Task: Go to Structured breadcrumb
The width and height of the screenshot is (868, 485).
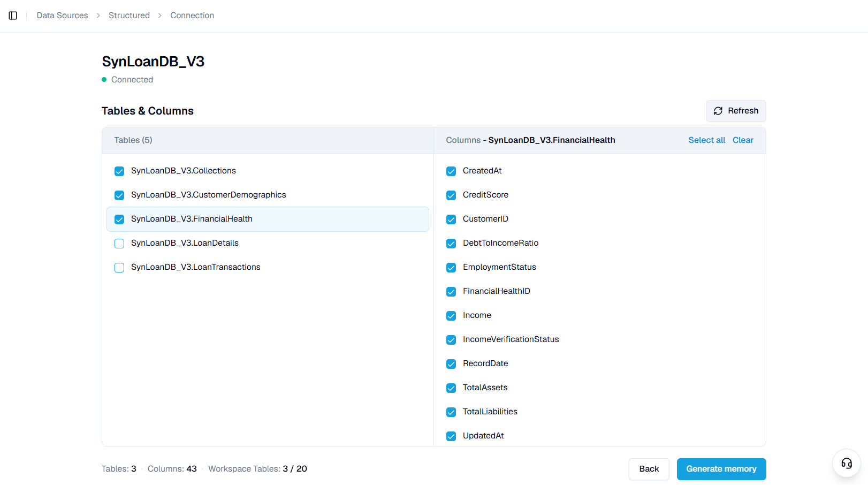Action: [129, 16]
